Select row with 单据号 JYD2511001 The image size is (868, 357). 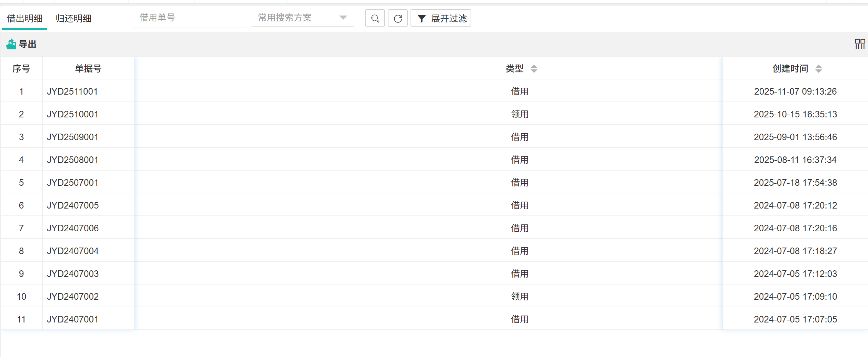click(x=72, y=91)
